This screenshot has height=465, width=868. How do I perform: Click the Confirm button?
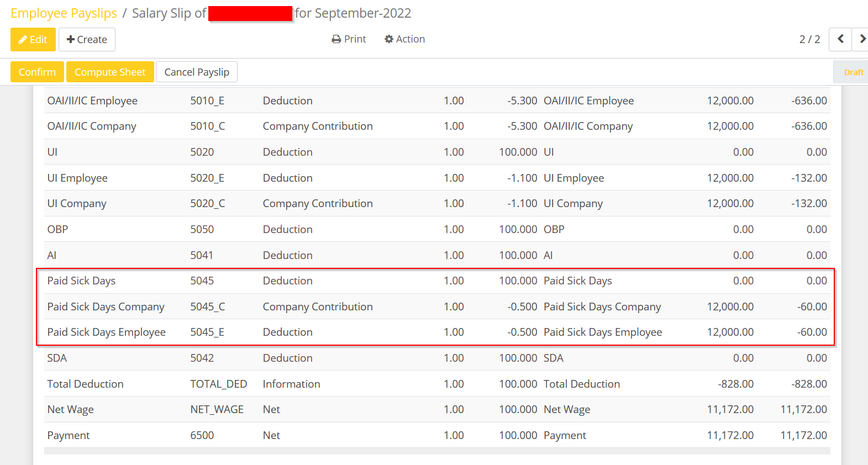(x=37, y=72)
